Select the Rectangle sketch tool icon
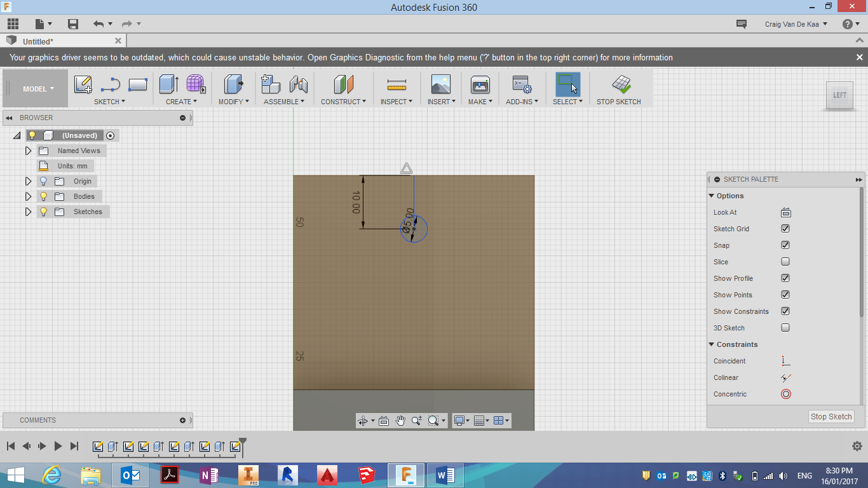This screenshot has width=868, height=488. pos(138,85)
